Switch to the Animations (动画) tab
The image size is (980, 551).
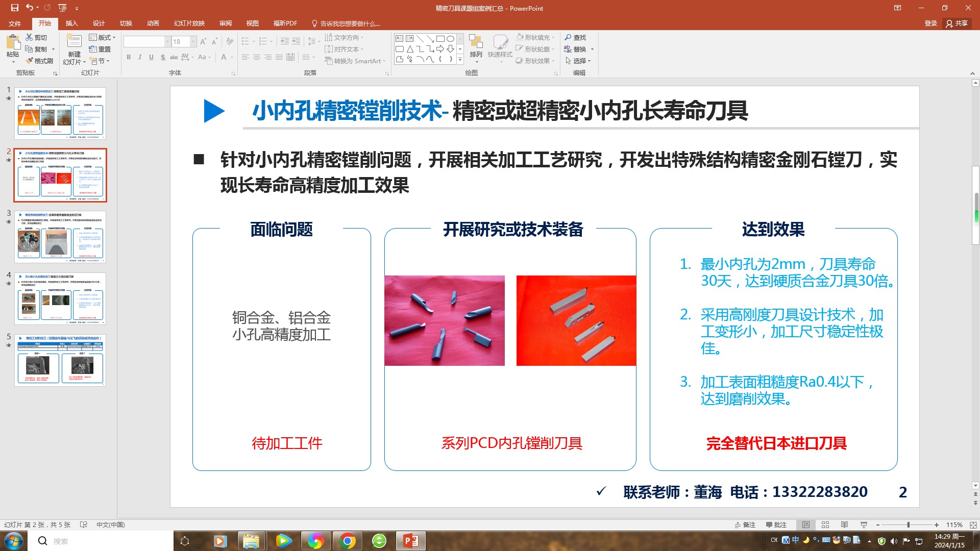click(153, 23)
